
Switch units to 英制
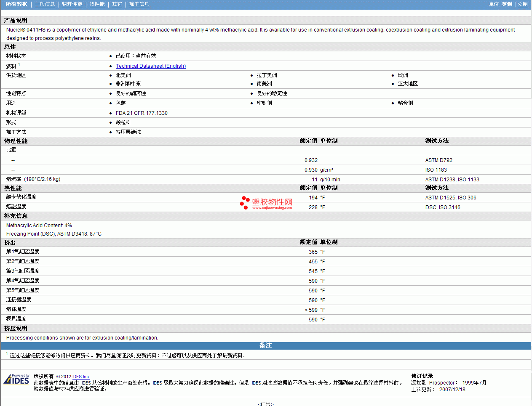pyautogui.click(x=507, y=4)
